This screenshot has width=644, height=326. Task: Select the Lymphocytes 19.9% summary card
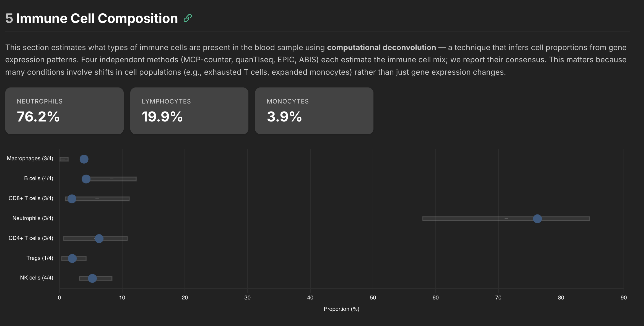pyautogui.click(x=189, y=111)
